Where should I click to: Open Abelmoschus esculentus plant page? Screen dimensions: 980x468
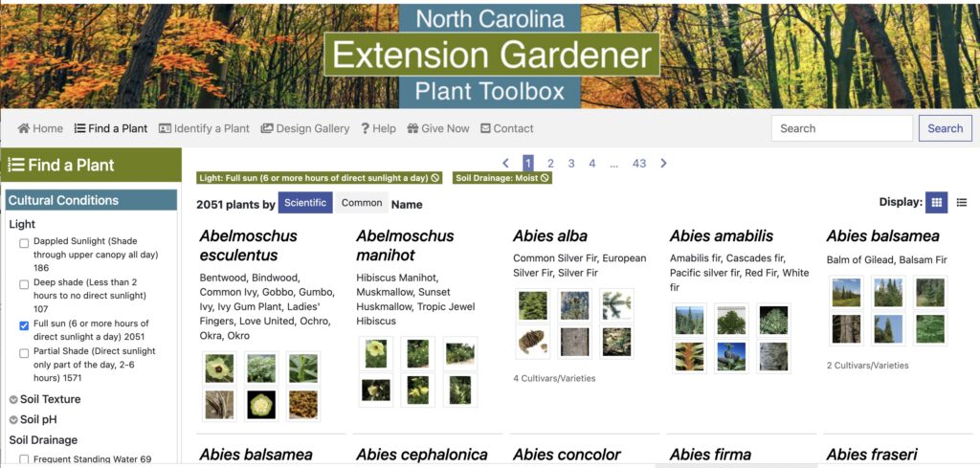(x=249, y=246)
